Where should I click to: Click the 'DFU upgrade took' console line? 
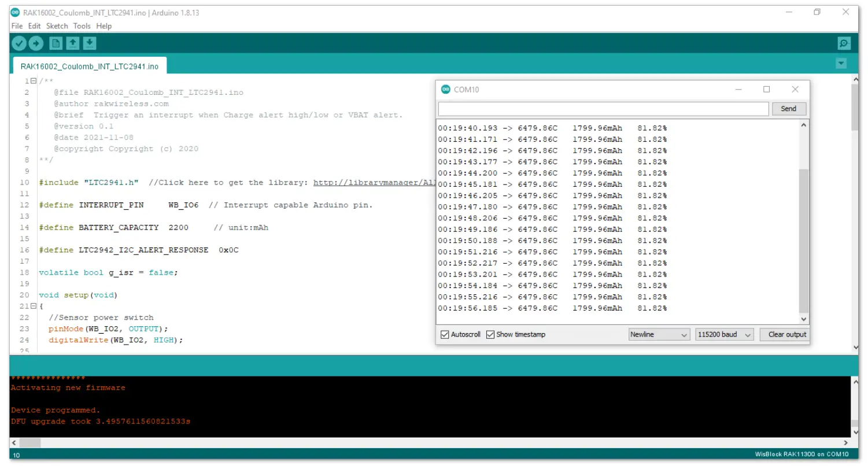(101, 422)
